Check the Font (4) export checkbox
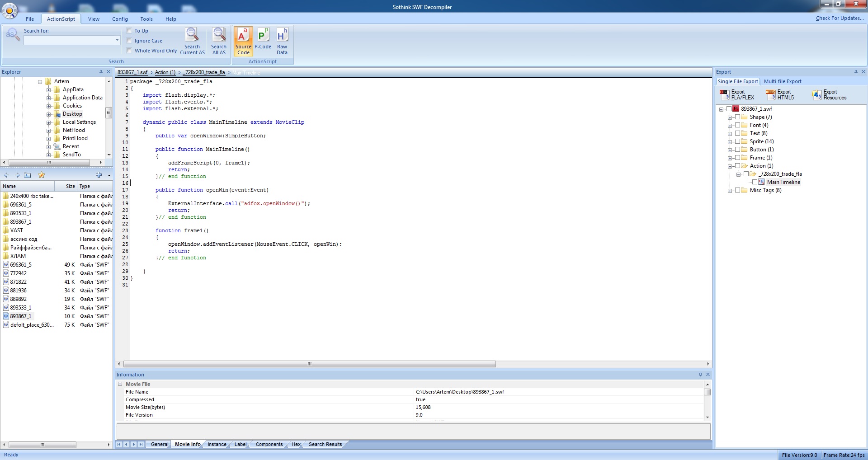Screen dimensions: 868x460 (738, 125)
